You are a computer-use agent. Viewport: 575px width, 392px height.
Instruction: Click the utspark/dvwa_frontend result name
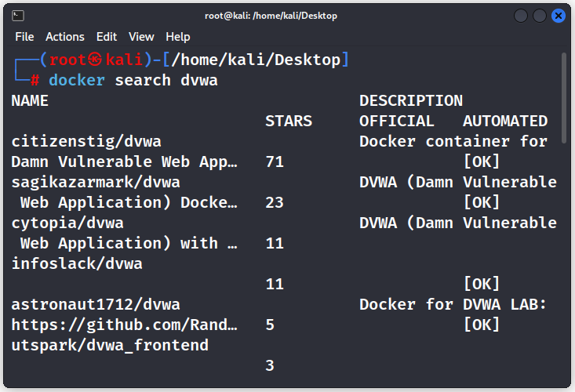click(110, 346)
